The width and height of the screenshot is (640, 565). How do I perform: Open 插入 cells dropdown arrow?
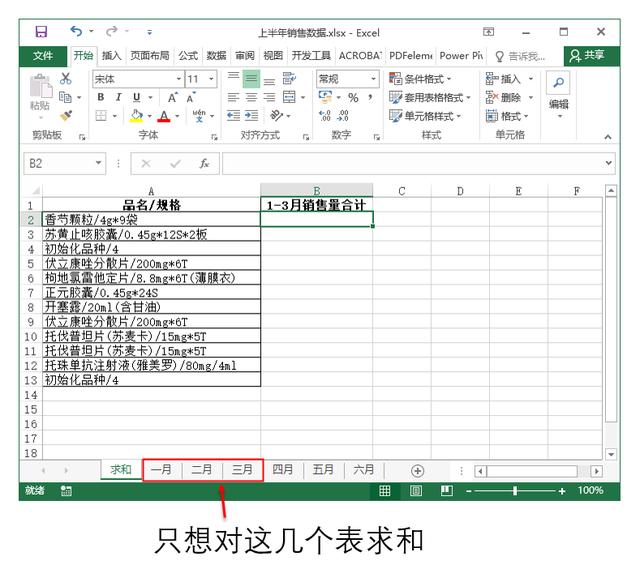531,78
